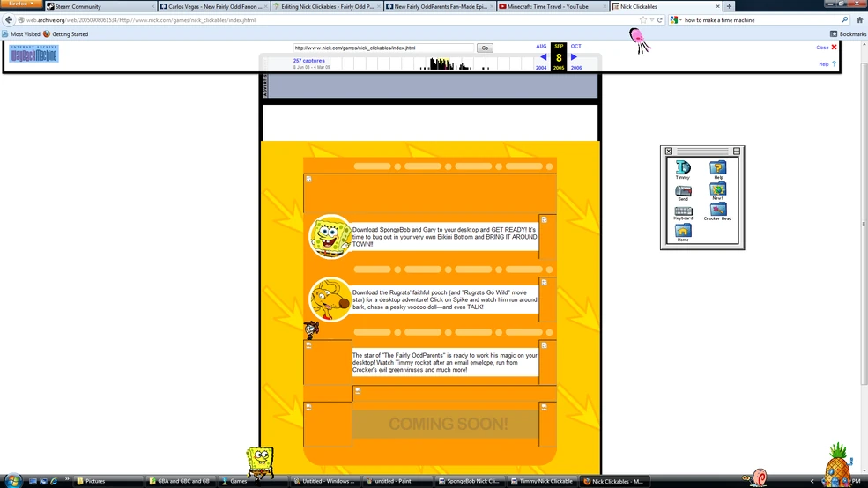The height and width of the screenshot is (488, 868).
Task: Switch to Editing Nick Clickables tab
Action: [327, 7]
